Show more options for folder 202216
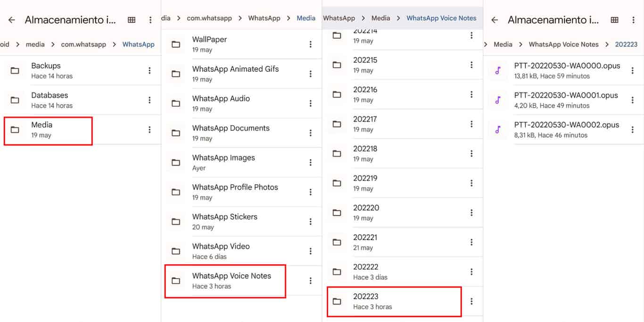Screen dimensions: 644x322 click(x=471, y=94)
